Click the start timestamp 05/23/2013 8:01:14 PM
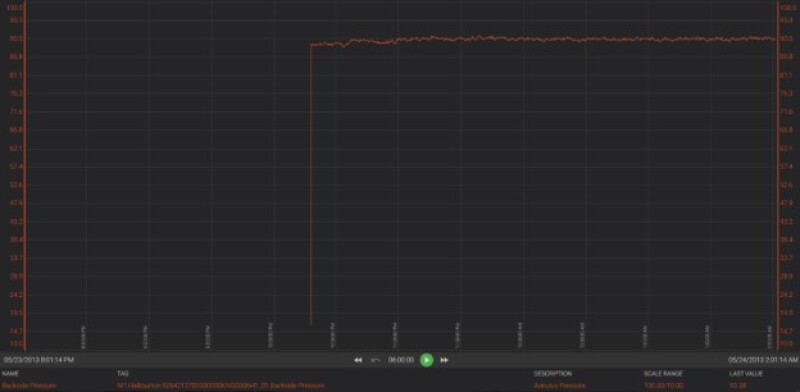Viewport: 800px width, 392px height. click(39, 360)
